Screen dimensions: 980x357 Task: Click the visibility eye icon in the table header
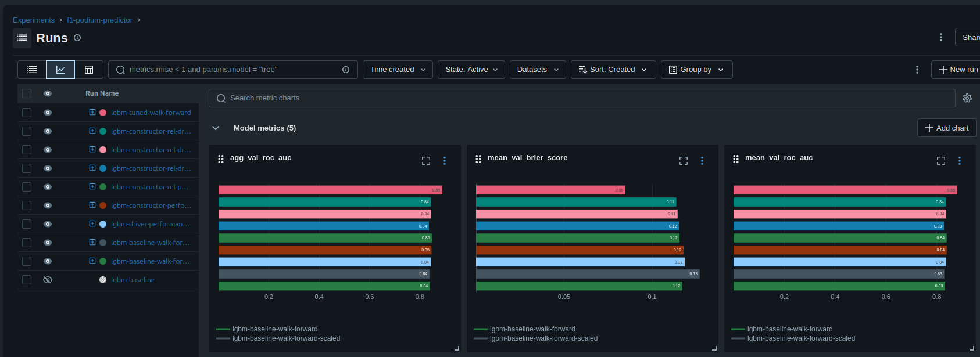click(x=48, y=93)
